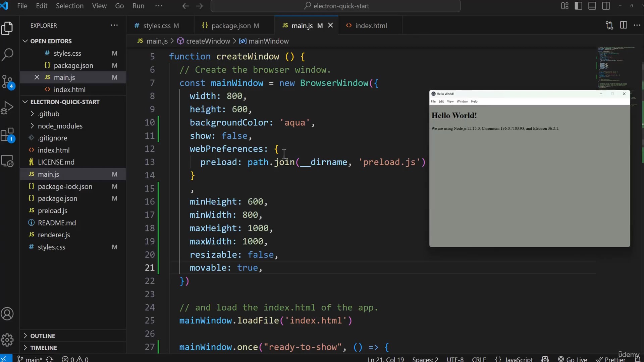Screen dimensions: 644x362
Task: Open Help menu in Hello World window
Action: point(474,102)
